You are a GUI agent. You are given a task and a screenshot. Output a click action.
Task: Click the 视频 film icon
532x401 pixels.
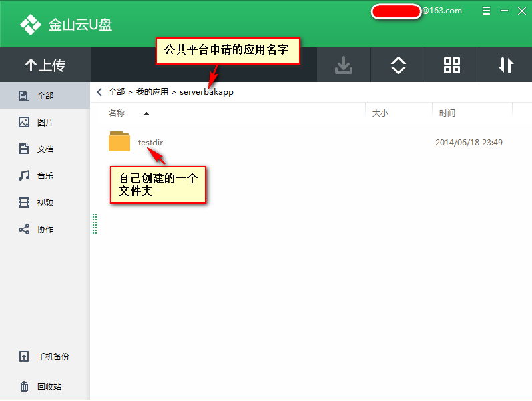click(24, 203)
